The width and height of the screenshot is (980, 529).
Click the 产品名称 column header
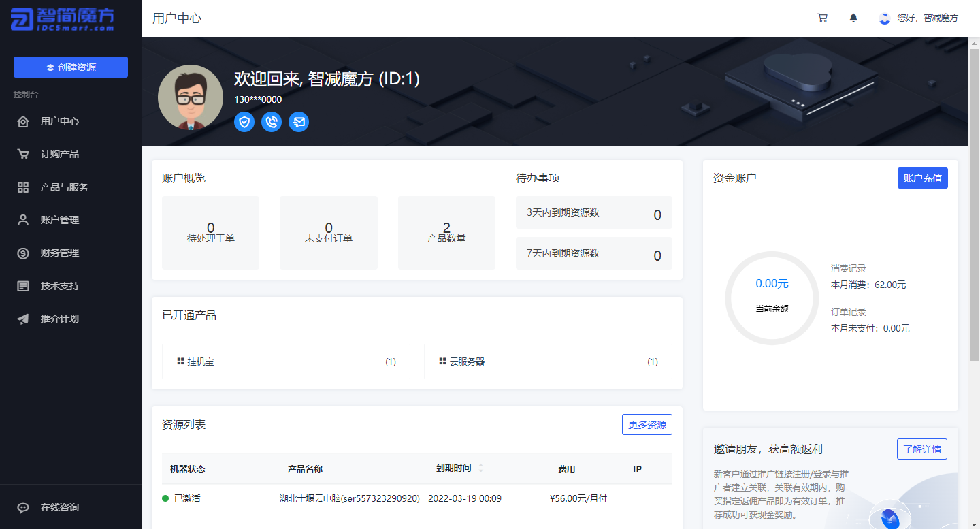tap(305, 469)
